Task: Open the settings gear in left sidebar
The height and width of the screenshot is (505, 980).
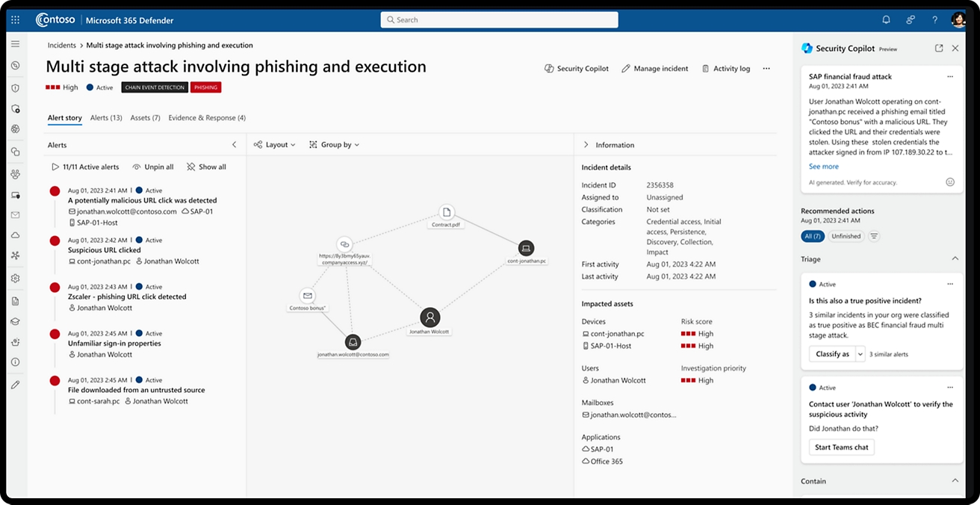Action: (15, 279)
